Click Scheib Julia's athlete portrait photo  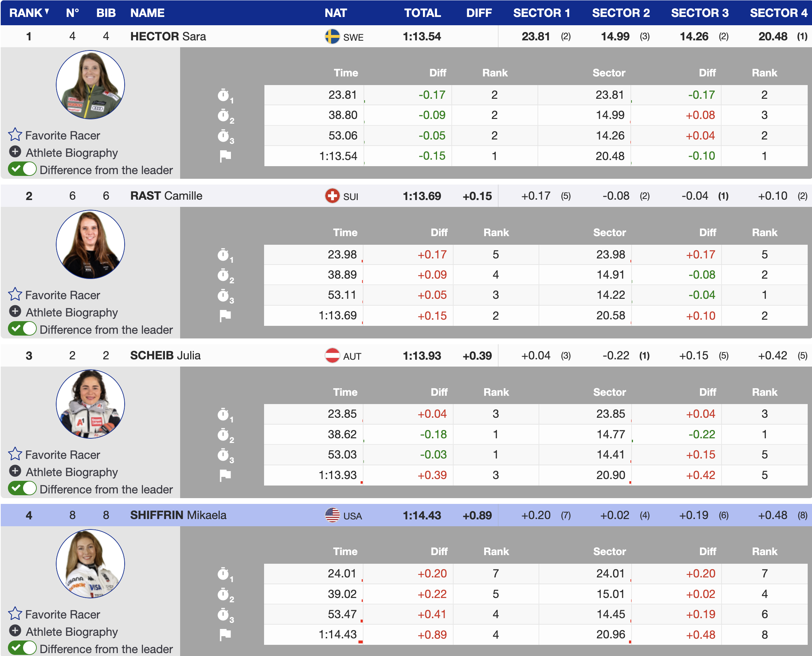click(x=90, y=404)
